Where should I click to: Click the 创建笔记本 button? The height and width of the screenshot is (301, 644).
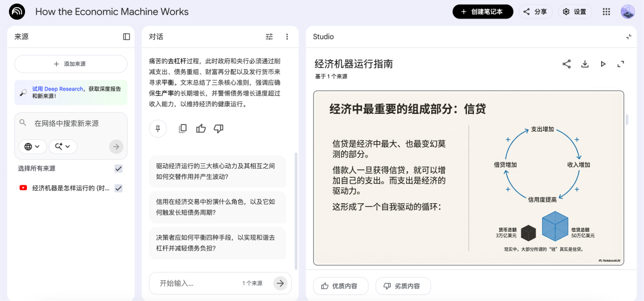[x=483, y=12]
